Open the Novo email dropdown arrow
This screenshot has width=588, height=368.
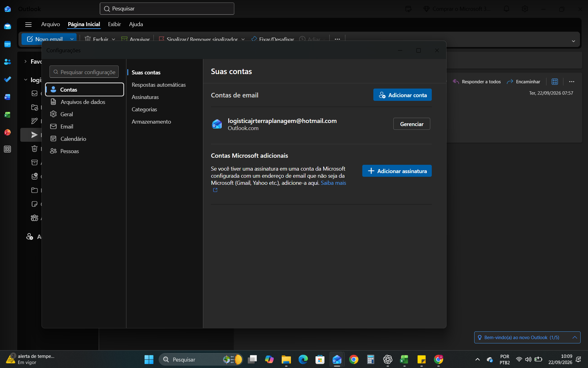(72, 39)
